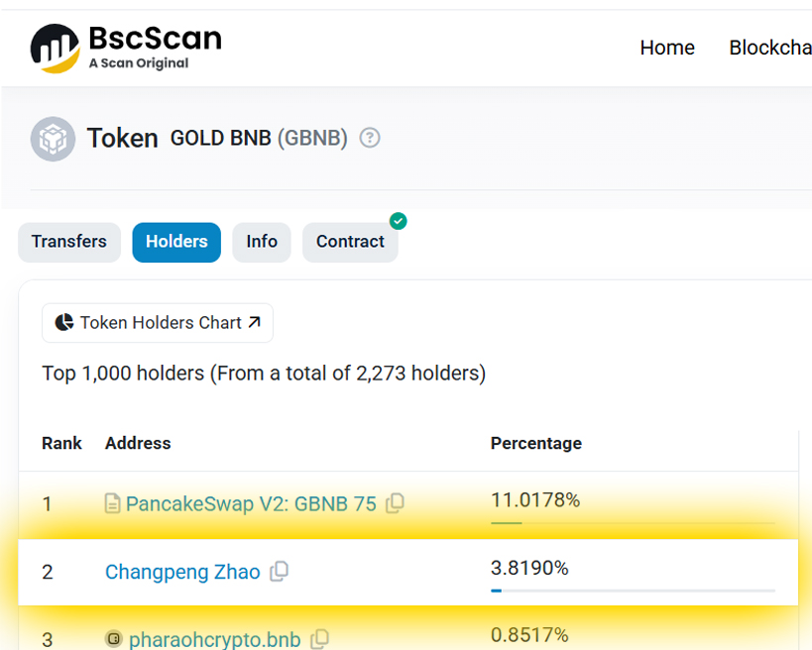Viewport: 812px width, 650px height.
Task: Copy the Changpeng Zhao address
Action: [x=280, y=571]
